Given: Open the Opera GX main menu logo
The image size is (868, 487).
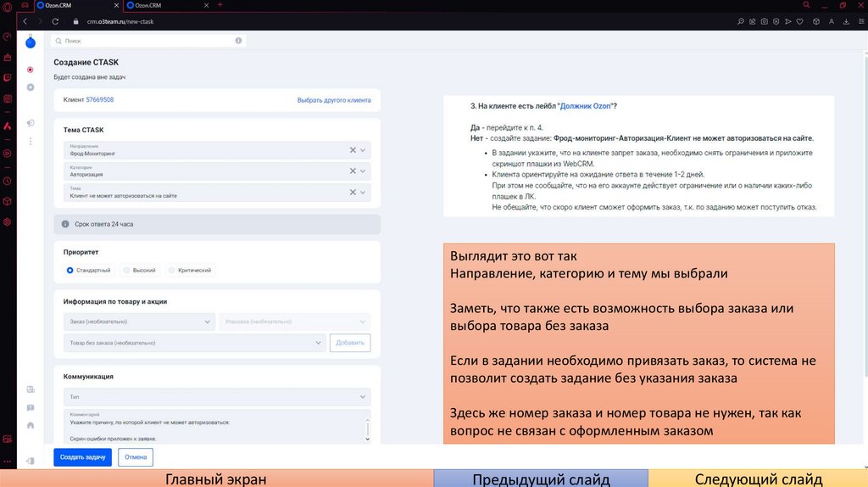Looking at the screenshot, I should click(x=7, y=7).
